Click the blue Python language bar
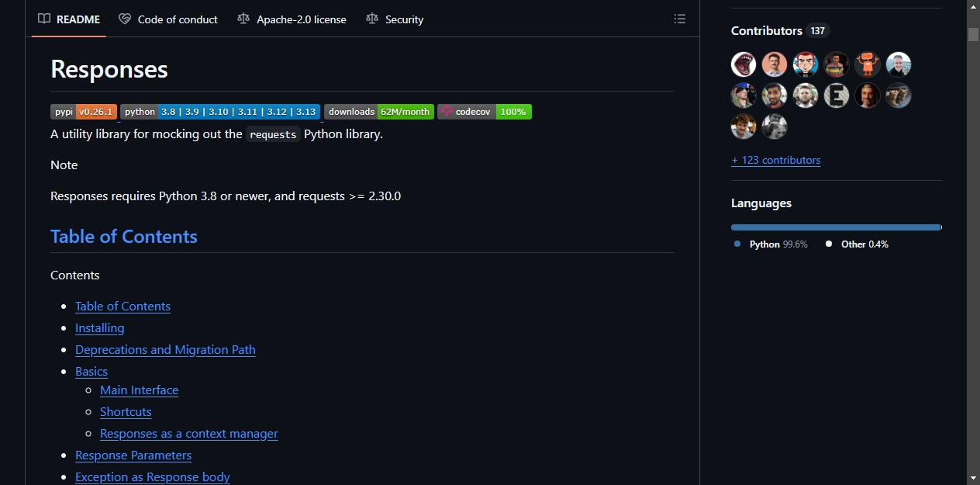The width and height of the screenshot is (980, 485). 835,227
